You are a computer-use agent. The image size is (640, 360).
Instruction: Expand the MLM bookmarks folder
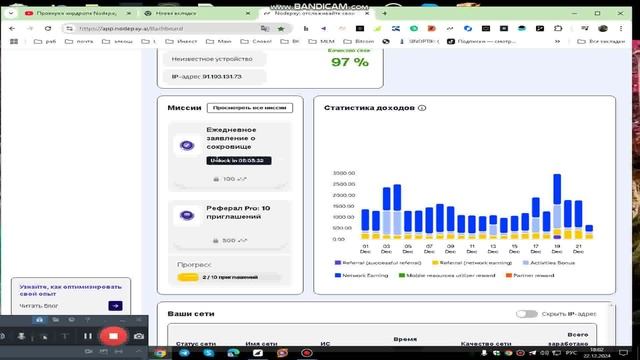pos(321,41)
